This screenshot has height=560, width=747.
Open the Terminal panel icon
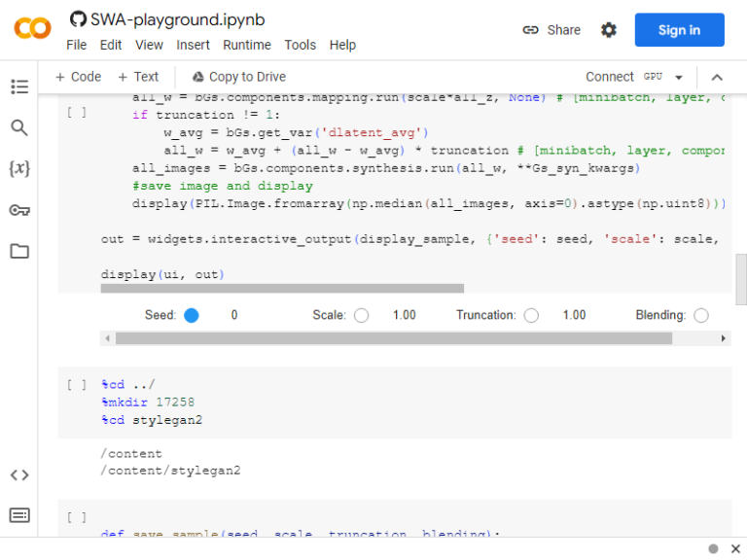click(19, 515)
